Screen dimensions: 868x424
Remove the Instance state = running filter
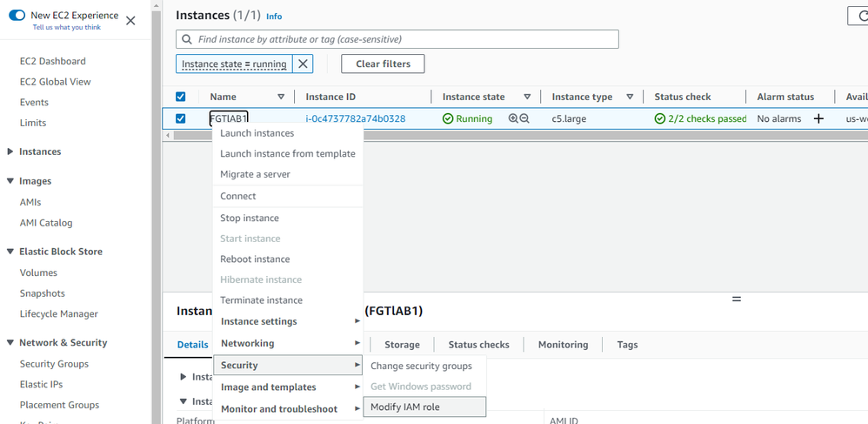pos(303,64)
